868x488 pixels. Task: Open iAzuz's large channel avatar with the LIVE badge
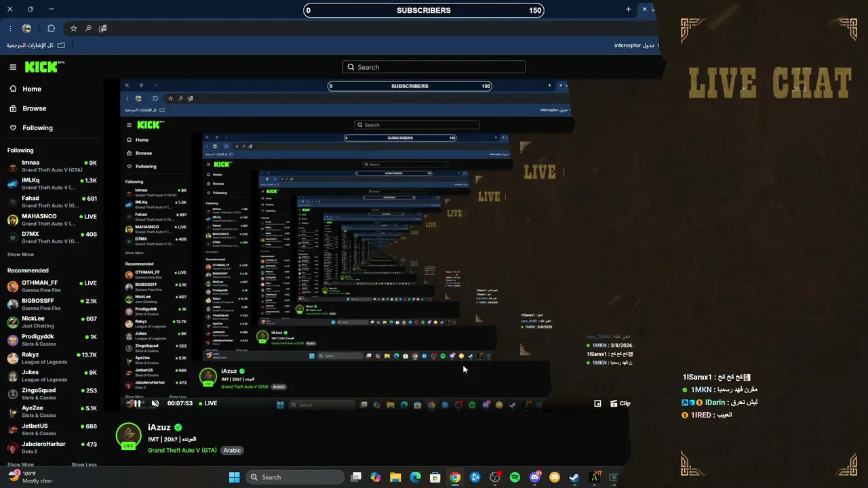pyautogui.click(x=128, y=436)
